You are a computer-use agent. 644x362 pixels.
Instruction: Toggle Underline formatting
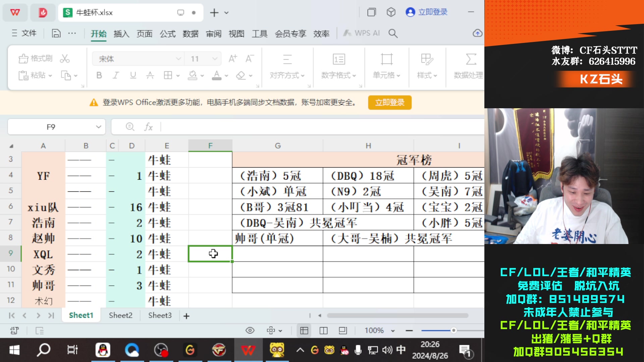(133, 75)
